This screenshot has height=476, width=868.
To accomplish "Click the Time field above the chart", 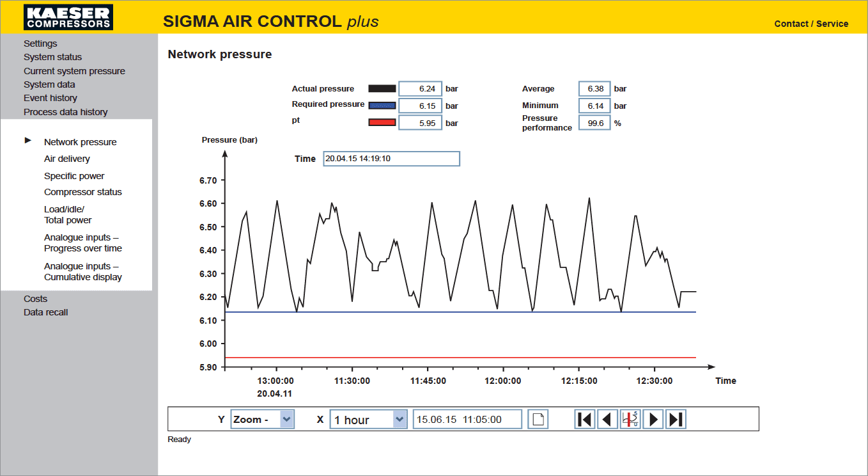I will pyautogui.click(x=391, y=159).
